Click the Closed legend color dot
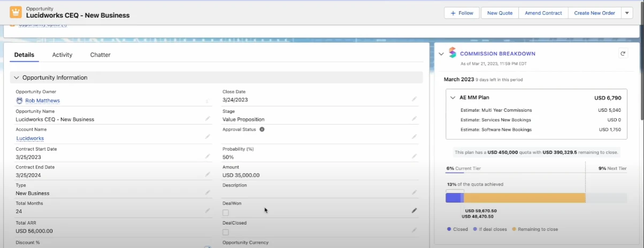 coord(449,229)
